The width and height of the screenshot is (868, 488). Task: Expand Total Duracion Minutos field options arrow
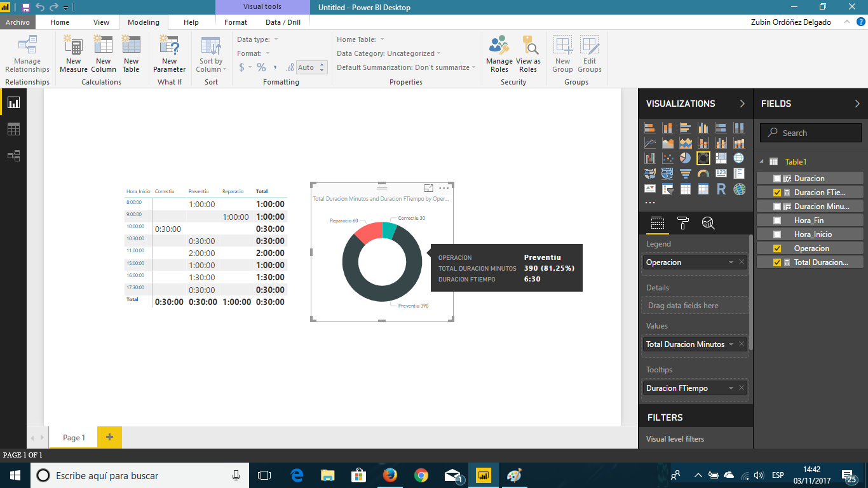tap(731, 344)
